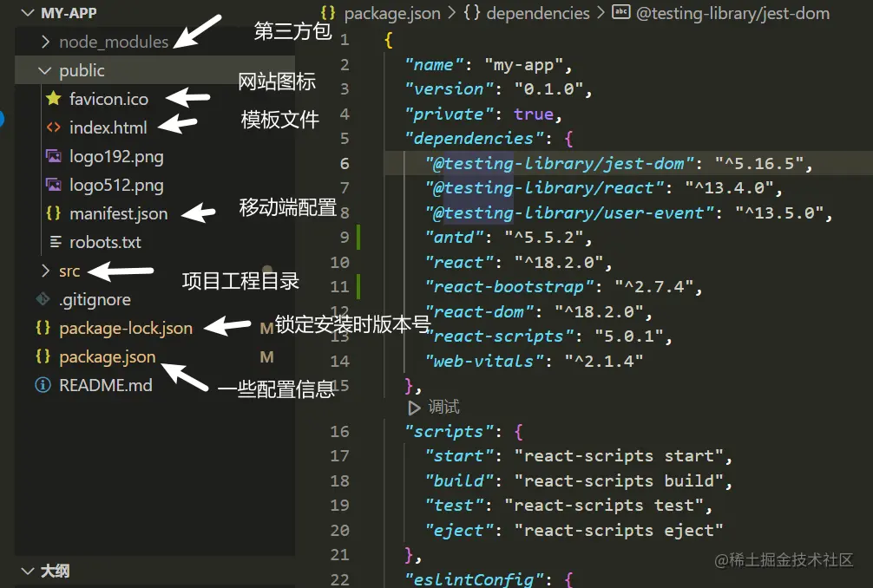Click the string symbol icon in breadcrumb
Image resolution: width=873 pixels, height=588 pixels.
[620, 11]
